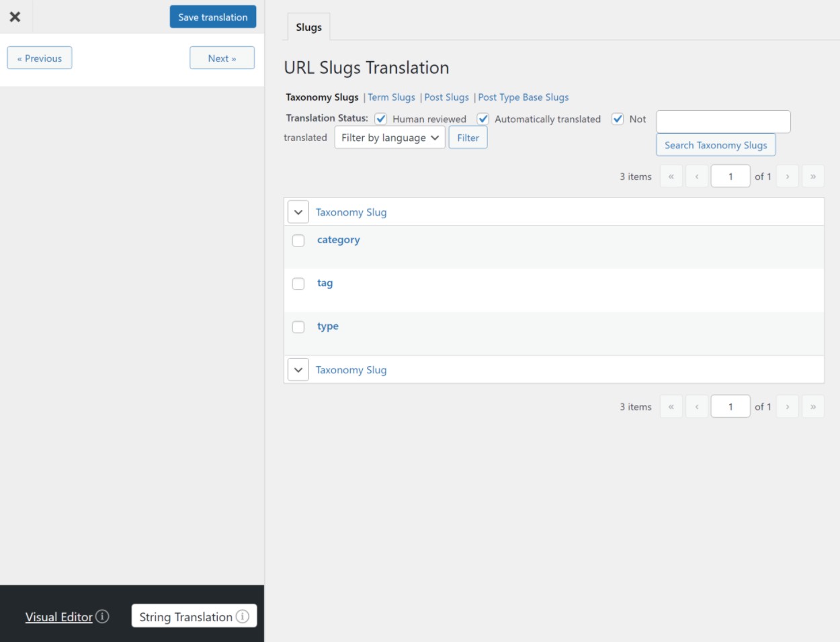This screenshot has width=840, height=642.
Task: Switch to the Term Slugs section
Action: click(391, 97)
